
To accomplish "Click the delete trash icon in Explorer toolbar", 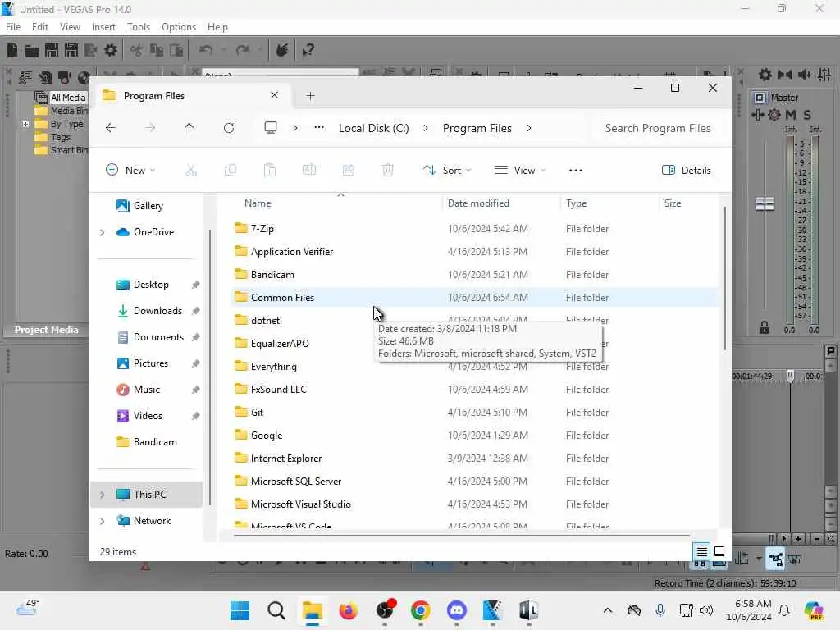I will coord(388,171).
